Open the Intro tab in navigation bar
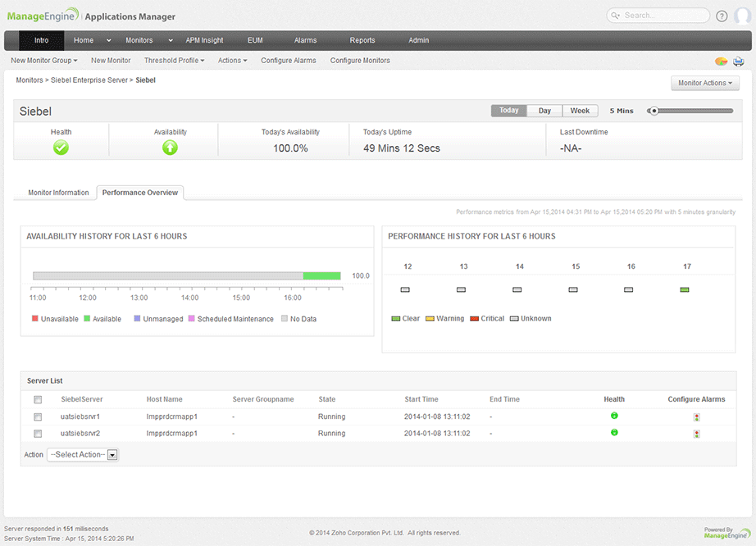 [x=42, y=40]
